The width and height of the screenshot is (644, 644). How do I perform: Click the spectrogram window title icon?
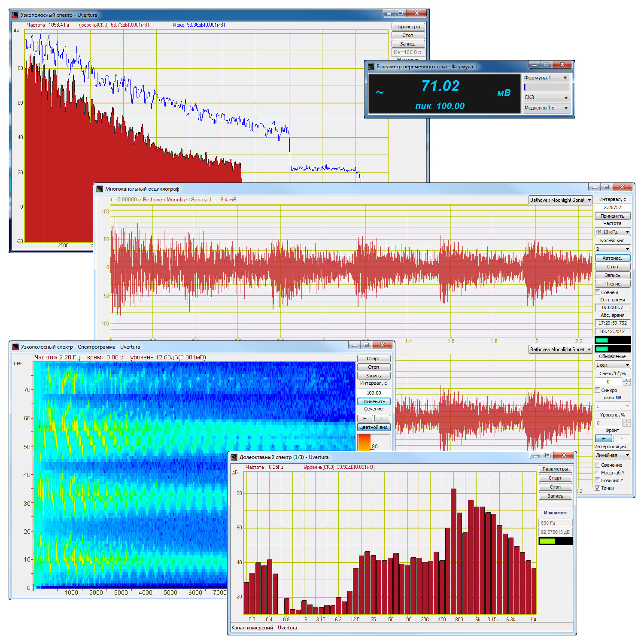(x=15, y=347)
